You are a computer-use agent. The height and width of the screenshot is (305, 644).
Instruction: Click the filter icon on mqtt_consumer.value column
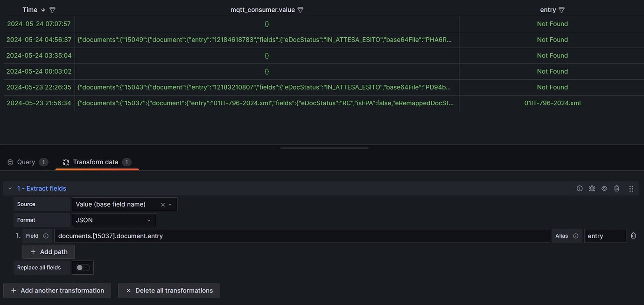[301, 9]
